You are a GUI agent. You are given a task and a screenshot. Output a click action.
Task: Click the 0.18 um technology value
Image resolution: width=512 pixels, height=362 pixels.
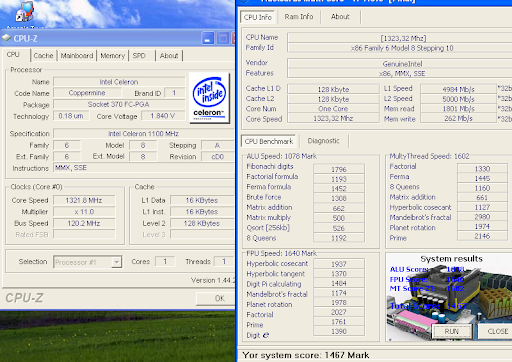[x=71, y=116]
